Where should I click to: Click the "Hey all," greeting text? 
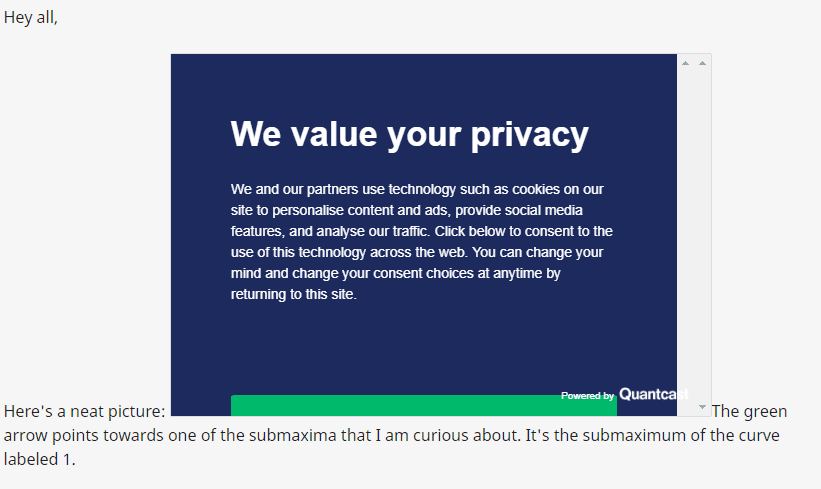pos(31,17)
